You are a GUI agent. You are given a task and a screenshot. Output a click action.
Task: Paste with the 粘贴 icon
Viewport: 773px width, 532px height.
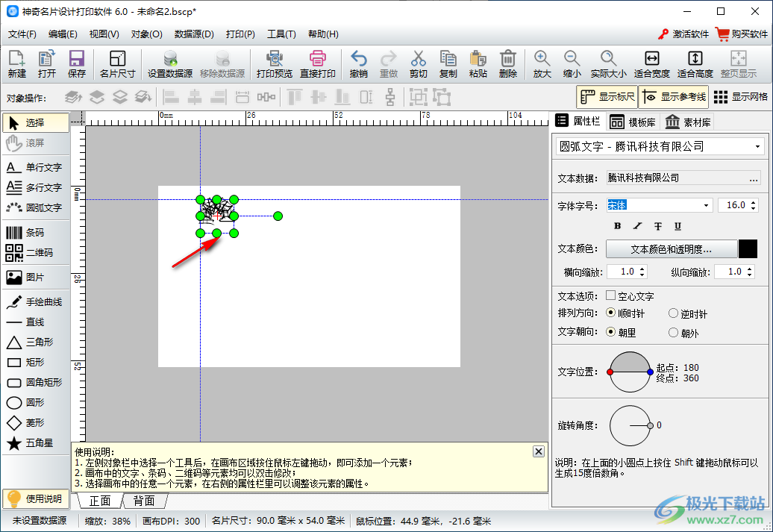coord(478,64)
